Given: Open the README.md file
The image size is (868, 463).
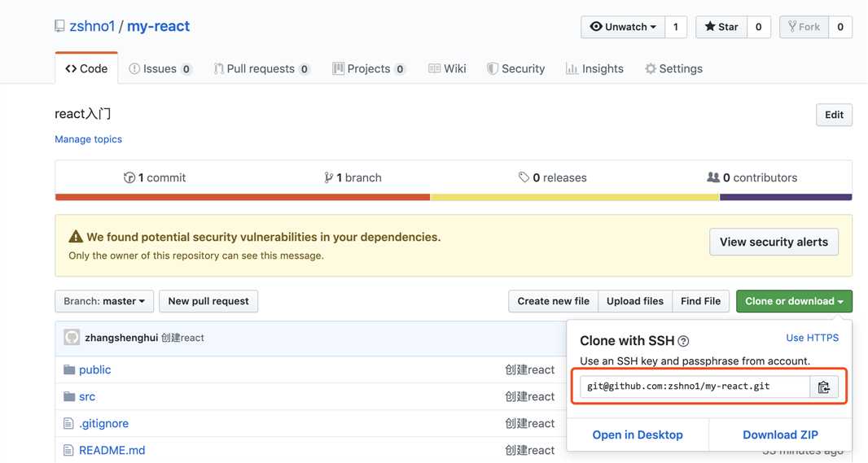Looking at the screenshot, I should tap(112, 450).
